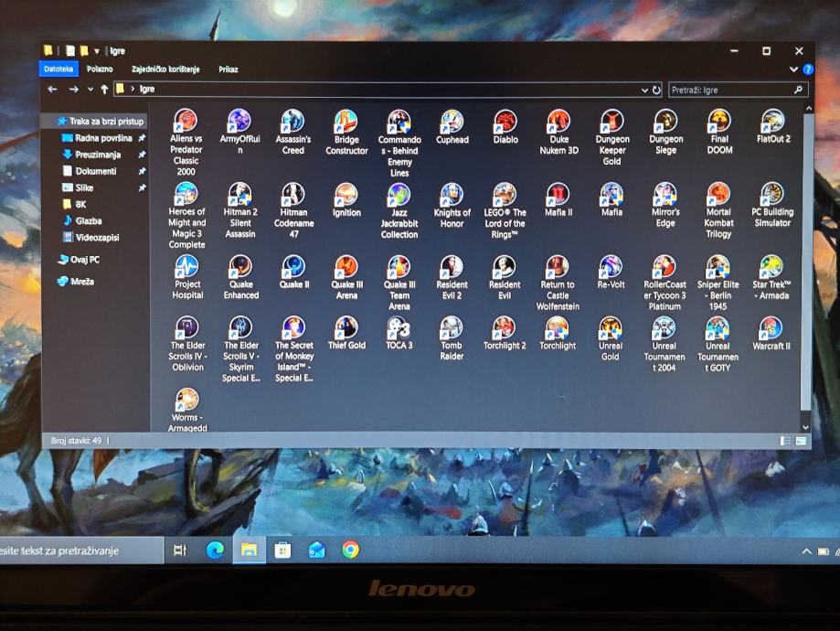Open the quick access toolbar dropdown
Viewport: 840px width, 631px height.
[97, 51]
